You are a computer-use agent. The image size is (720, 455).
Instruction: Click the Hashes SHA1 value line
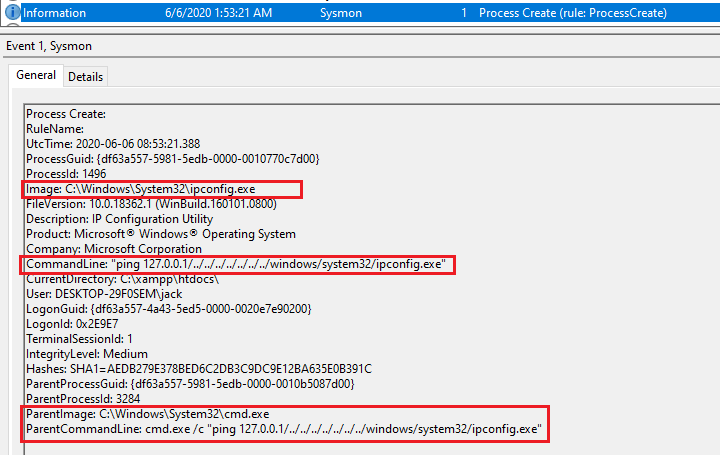[x=199, y=369]
